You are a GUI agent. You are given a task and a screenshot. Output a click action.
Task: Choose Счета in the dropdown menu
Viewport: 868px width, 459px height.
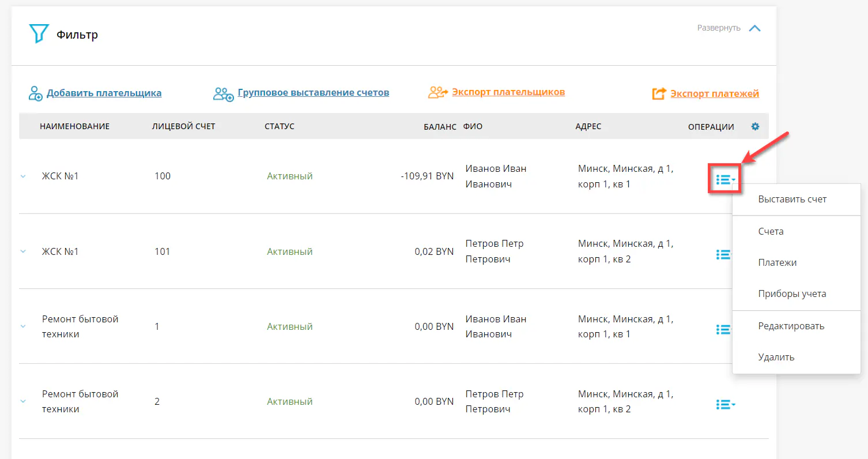coord(771,231)
